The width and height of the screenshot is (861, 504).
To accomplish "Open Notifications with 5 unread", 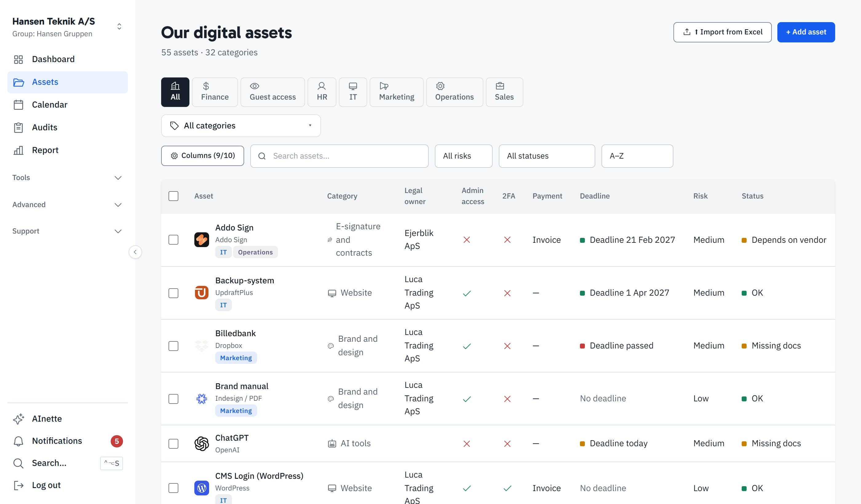I will tap(68, 441).
